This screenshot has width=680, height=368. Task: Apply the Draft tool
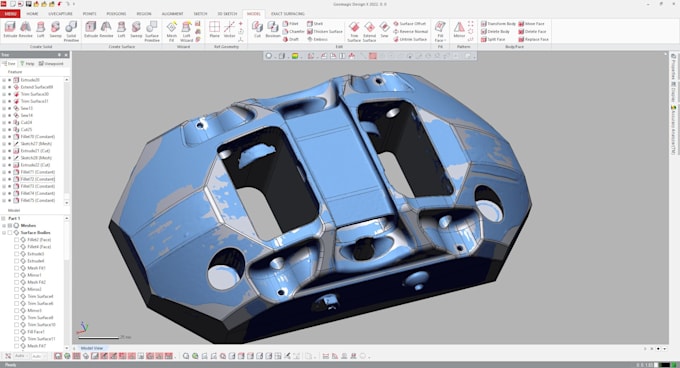pyautogui.click(x=291, y=39)
